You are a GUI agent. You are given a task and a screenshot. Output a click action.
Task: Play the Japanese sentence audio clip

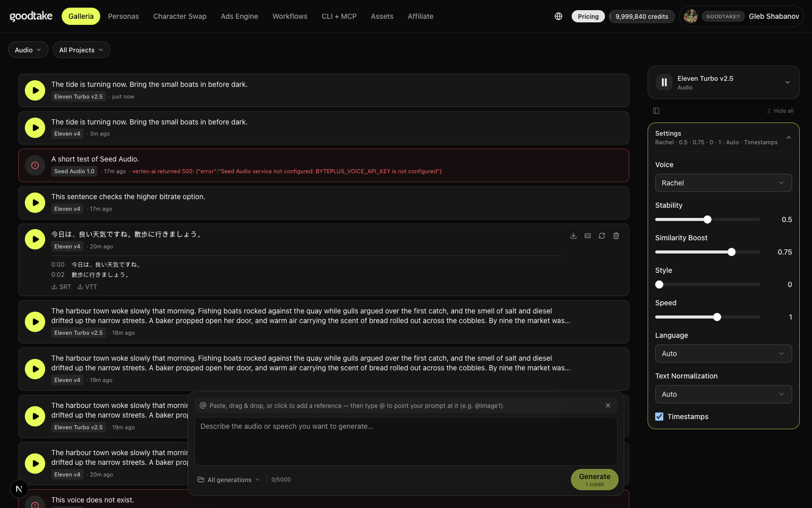pyautogui.click(x=35, y=239)
